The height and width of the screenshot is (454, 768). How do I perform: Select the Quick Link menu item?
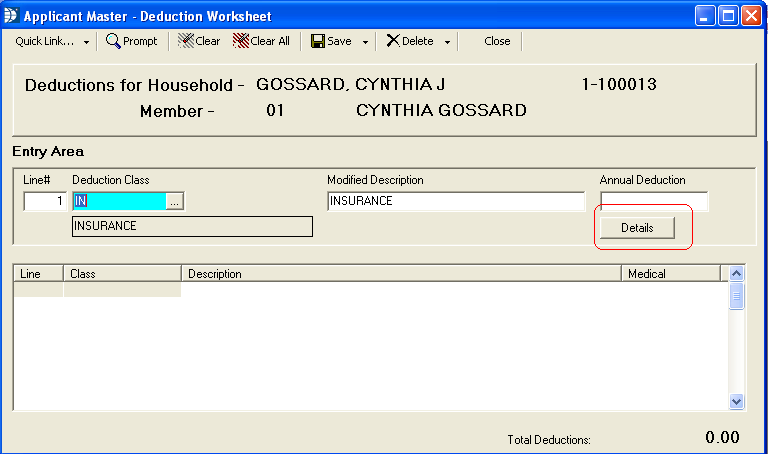click(x=46, y=41)
